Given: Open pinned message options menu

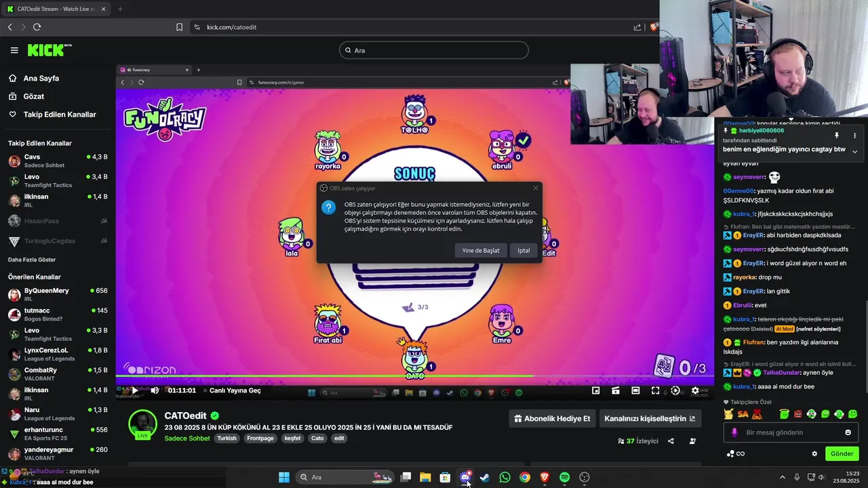Looking at the screenshot, I should coord(854,136).
